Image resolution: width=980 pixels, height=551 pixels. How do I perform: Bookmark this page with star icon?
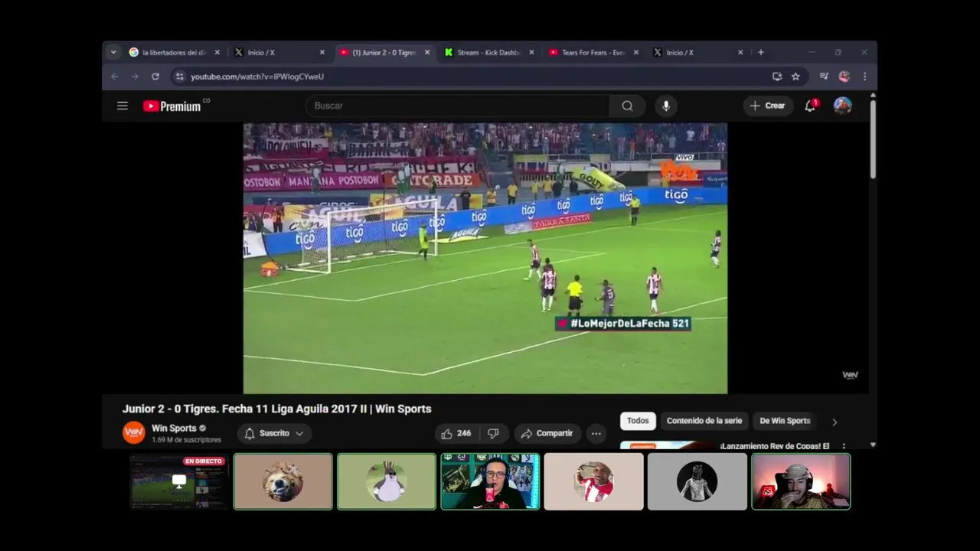(x=795, y=77)
